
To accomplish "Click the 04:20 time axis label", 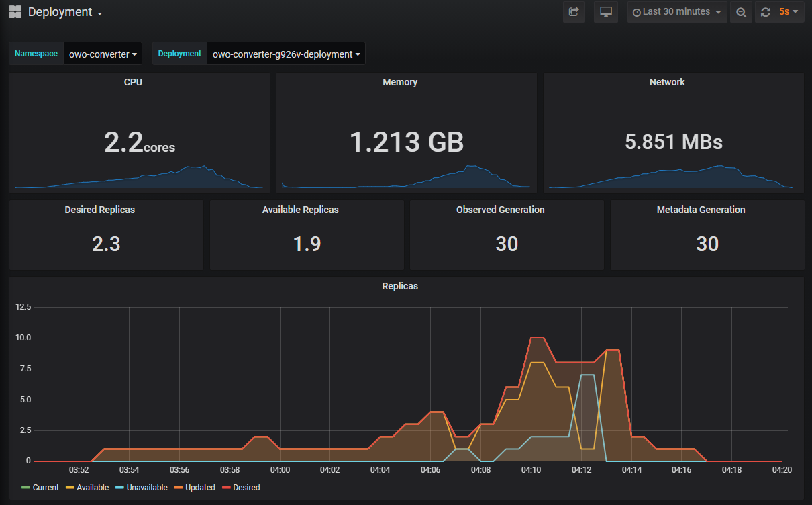I will point(782,470).
